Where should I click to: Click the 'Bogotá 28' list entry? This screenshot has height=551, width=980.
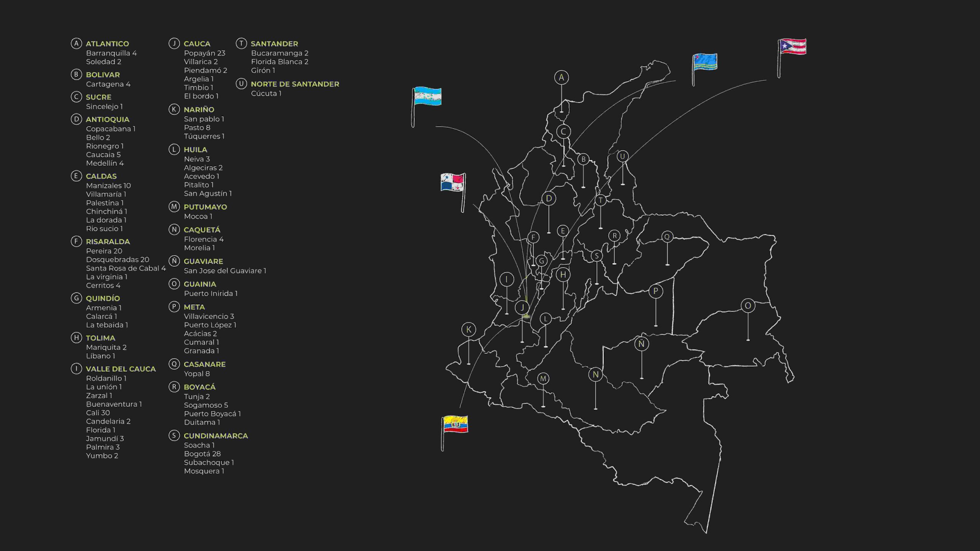(x=202, y=454)
